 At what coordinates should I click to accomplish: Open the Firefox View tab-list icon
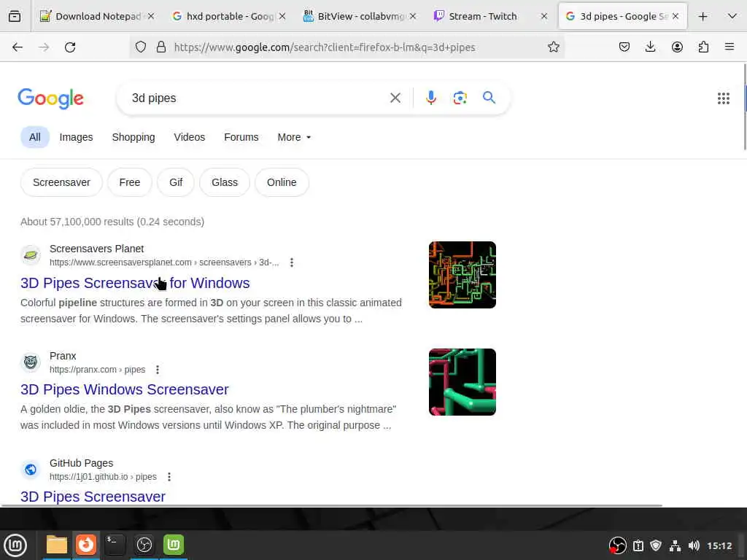15,16
